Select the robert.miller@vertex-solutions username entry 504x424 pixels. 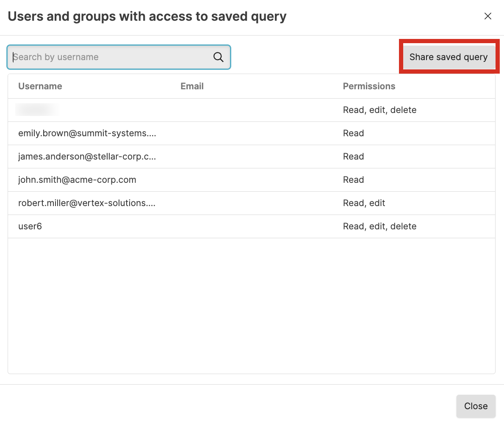87,203
